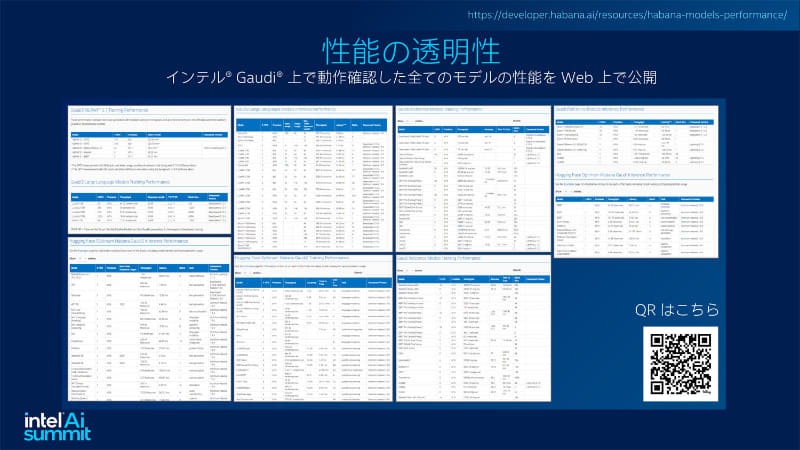Open the bottom-left Hugging Face Inference Performance thumbnail
800x450 pixels.
pyautogui.click(x=149, y=319)
